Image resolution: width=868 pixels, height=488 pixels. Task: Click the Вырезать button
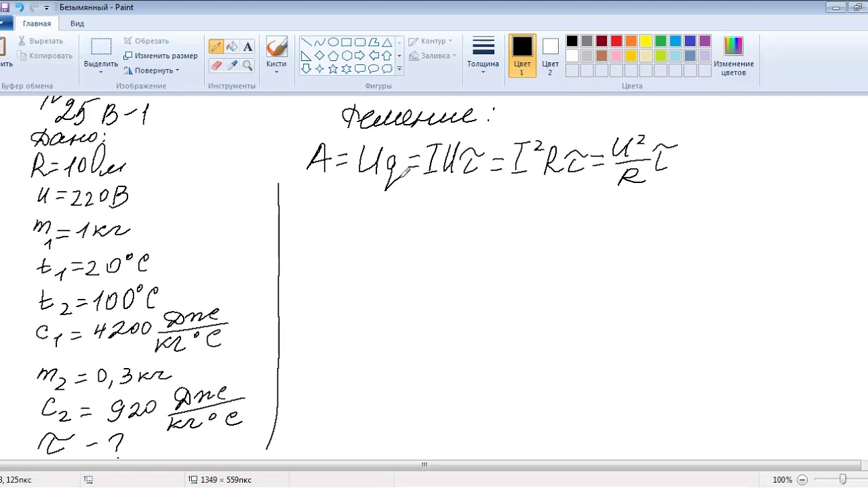tap(41, 41)
